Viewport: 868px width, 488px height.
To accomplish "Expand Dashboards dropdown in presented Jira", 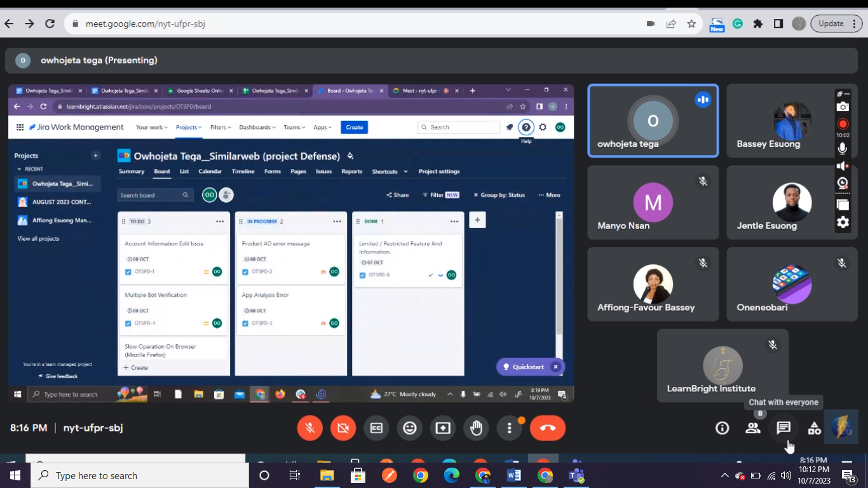I will 257,127.
